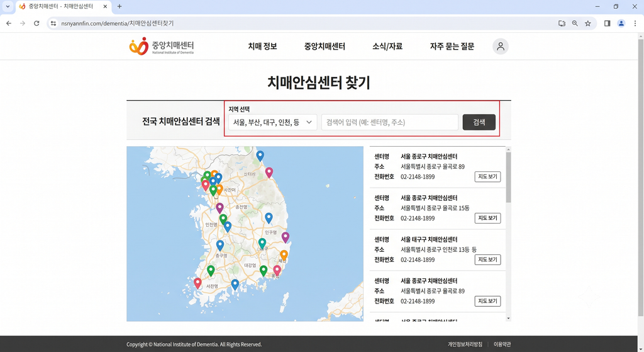Click the user profile icon in header
This screenshot has width=644, height=352.
click(500, 47)
